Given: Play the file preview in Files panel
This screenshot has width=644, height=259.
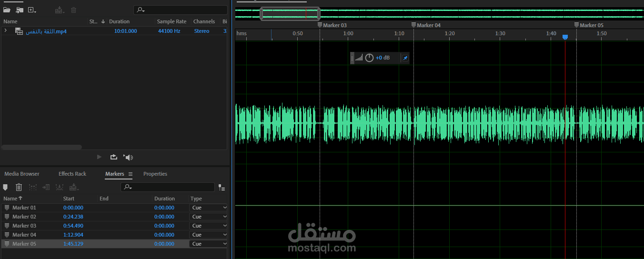Looking at the screenshot, I should pyautogui.click(x=99, y=157).
